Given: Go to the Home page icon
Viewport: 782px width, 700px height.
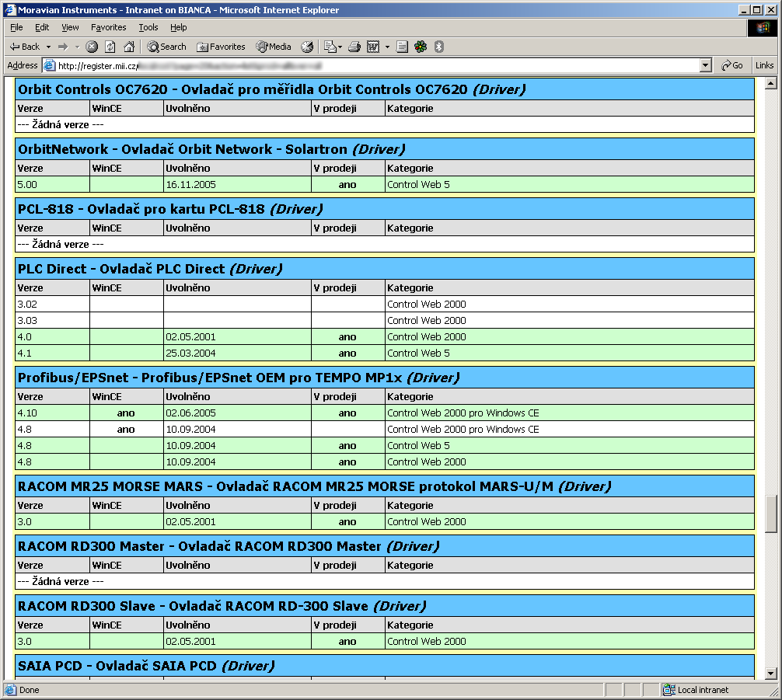Looking at the screenshot, I should click(x=129, y=47).
